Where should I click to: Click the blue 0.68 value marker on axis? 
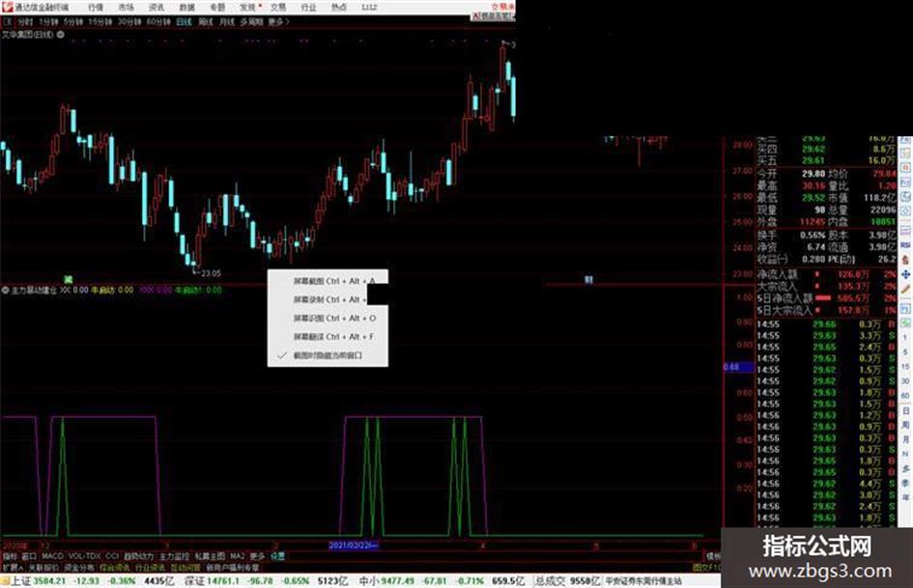[738, 367]
